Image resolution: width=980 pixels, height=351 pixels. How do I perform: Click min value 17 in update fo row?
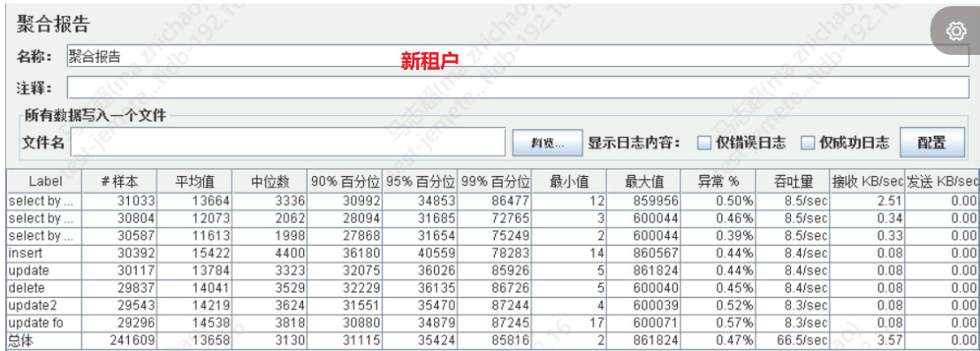[597, 324]
